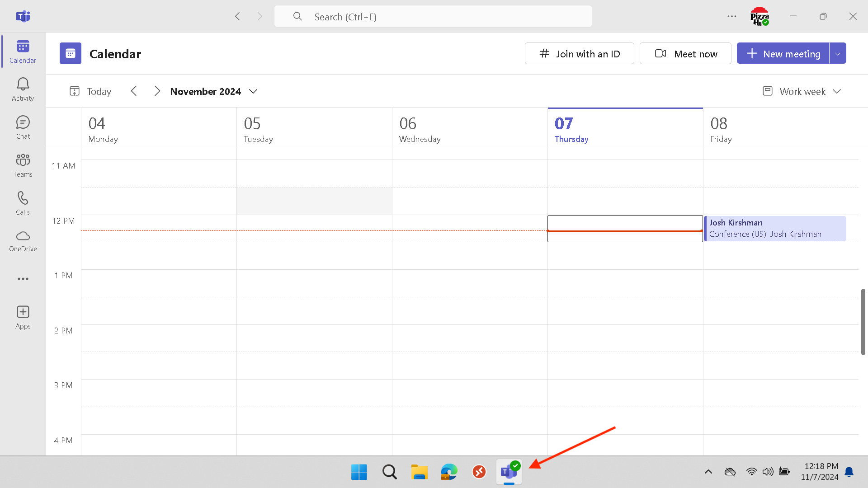Go to the next week arrow
The height and width of the screenshot is (488, 868).
pyautogui.click(x=157, y=91)
